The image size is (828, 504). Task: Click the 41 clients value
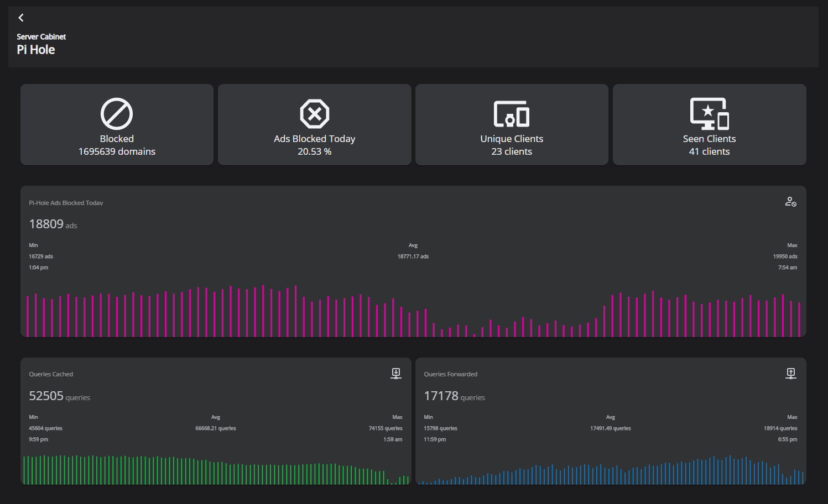tap(709, 151)
